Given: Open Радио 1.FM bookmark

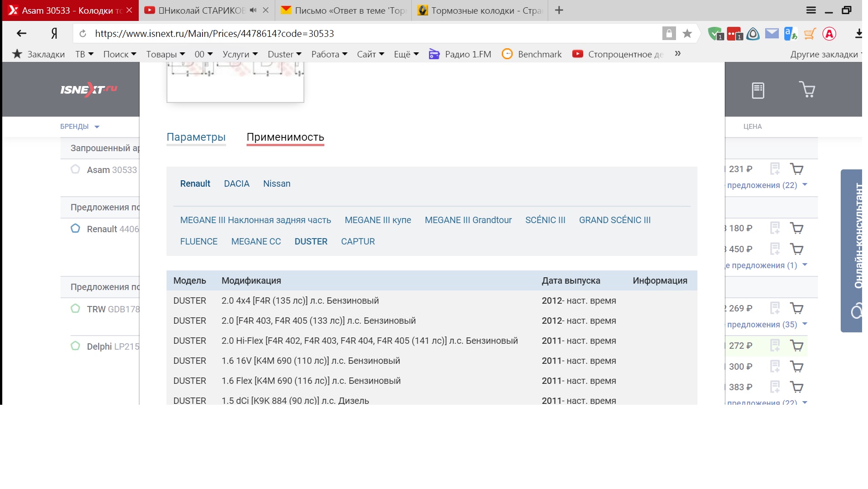Looking at the screenshot, I should pyautogui.click(x=460, y=54).
